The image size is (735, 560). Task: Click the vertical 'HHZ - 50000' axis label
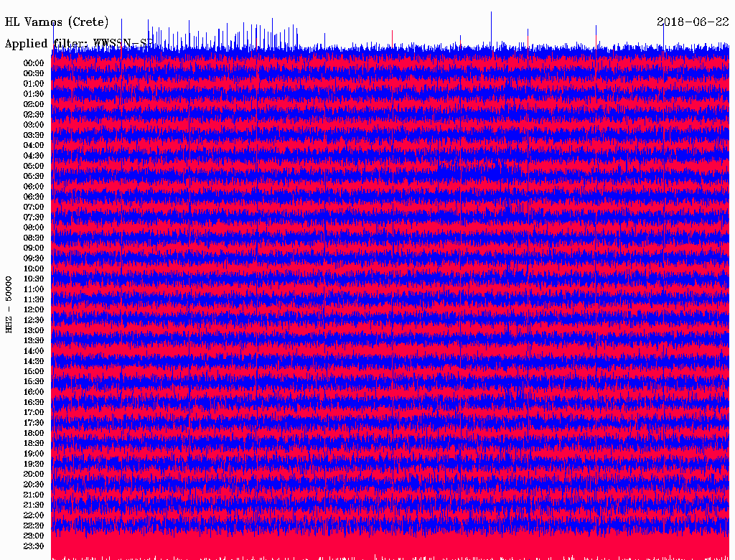coord(9,304)
